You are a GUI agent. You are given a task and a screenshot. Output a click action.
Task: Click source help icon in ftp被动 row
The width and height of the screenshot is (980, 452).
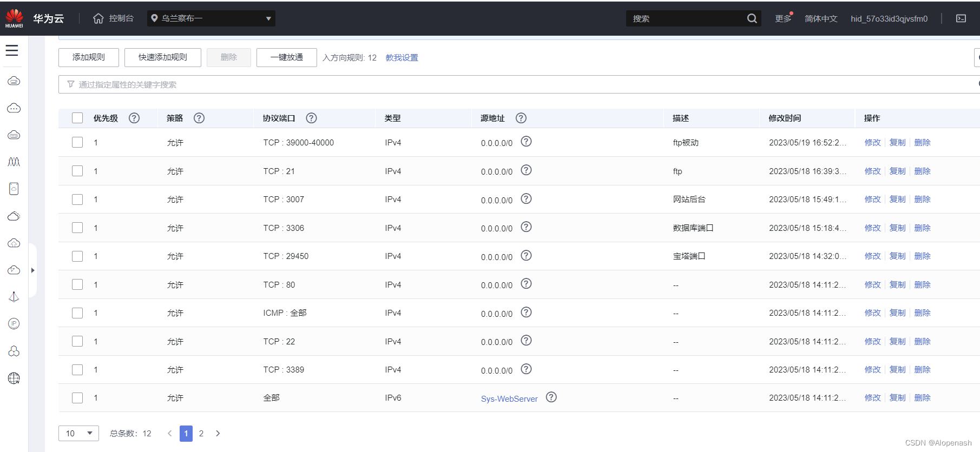[526, 142]
